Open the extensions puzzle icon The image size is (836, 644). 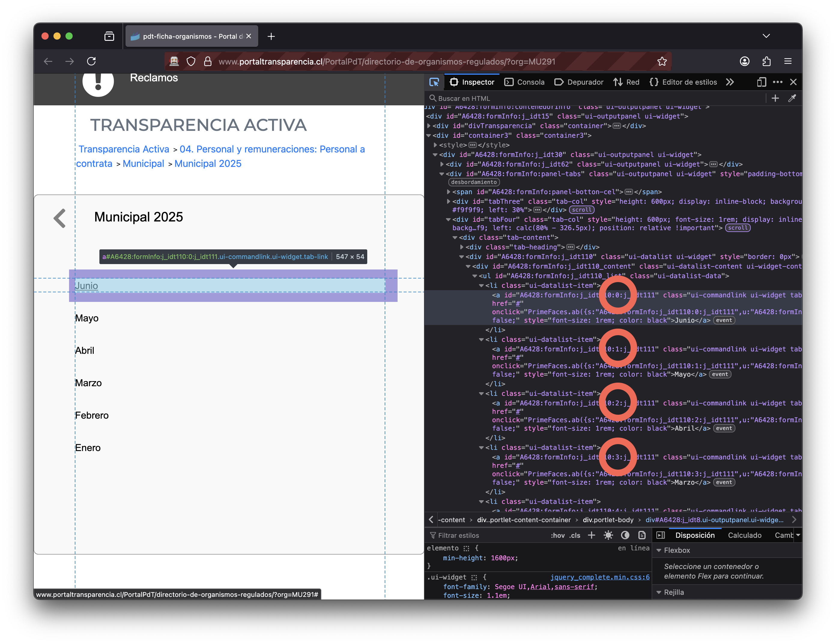(x=766, y=61)
